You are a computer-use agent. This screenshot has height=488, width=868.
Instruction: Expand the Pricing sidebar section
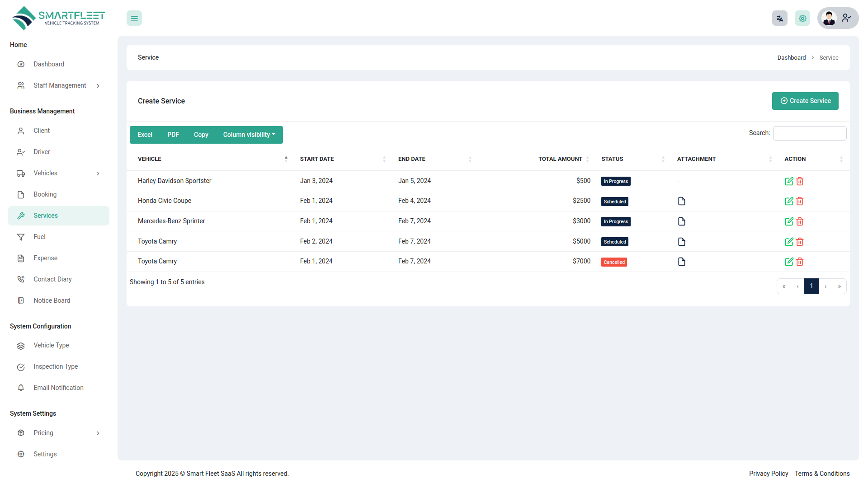[59, 433]
